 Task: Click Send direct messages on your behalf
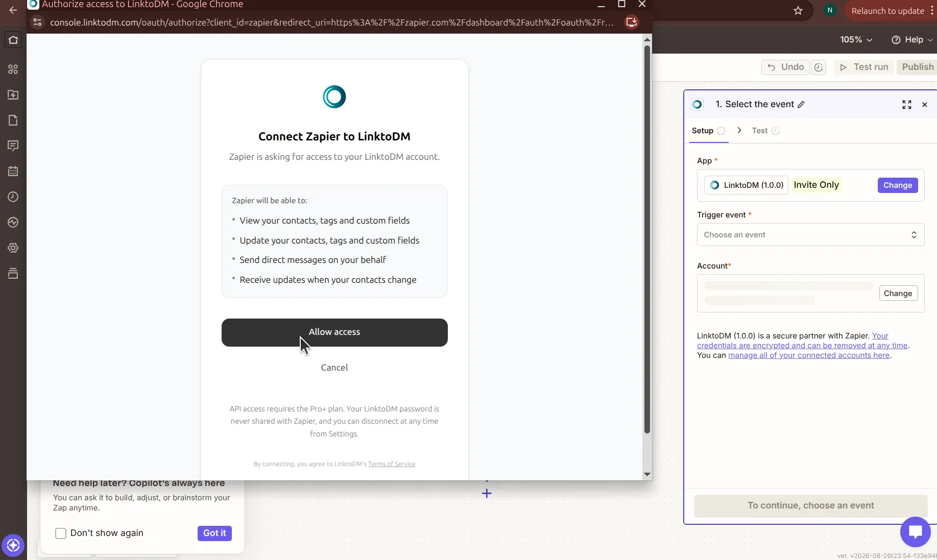coord(313,260)
